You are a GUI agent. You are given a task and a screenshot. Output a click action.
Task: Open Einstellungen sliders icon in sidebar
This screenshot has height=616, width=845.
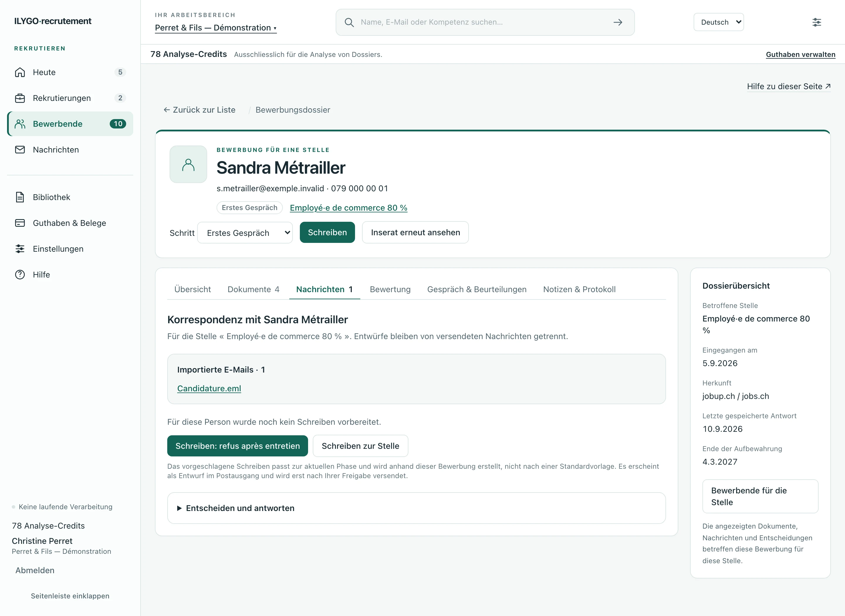click(20, 249)
